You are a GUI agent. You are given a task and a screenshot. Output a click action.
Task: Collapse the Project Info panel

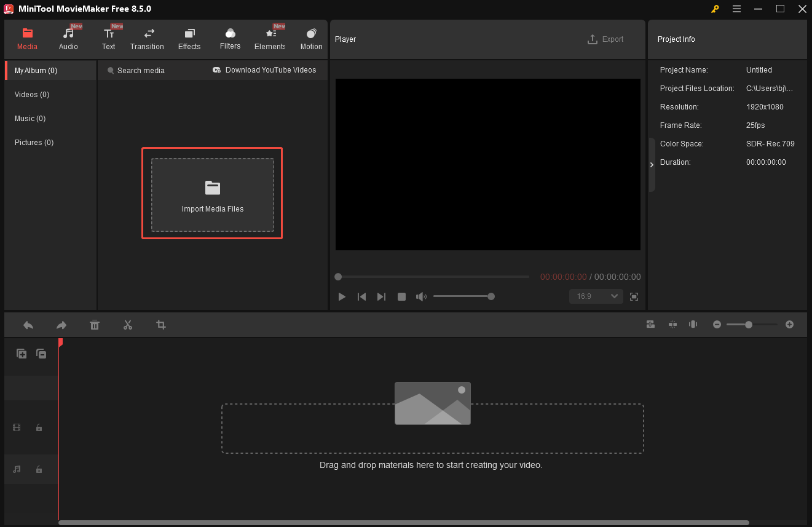coord(651,164)
